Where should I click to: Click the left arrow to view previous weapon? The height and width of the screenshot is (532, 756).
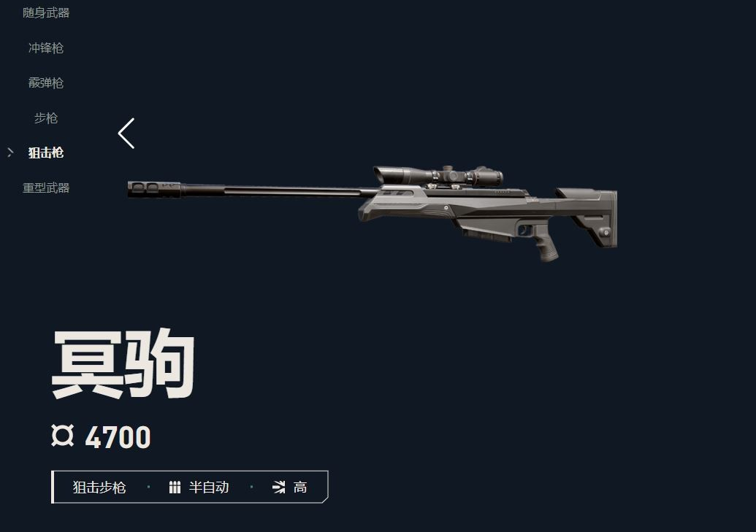pos(126,134)
